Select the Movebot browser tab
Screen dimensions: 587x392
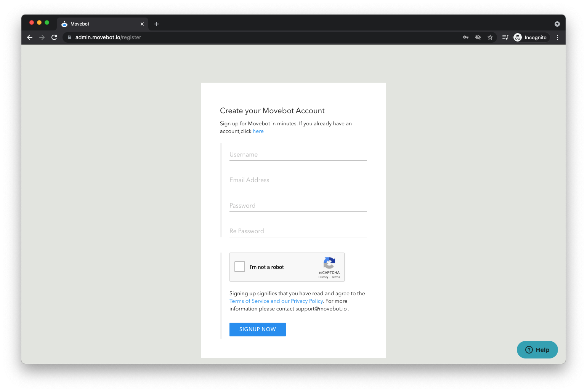(103, 24)
